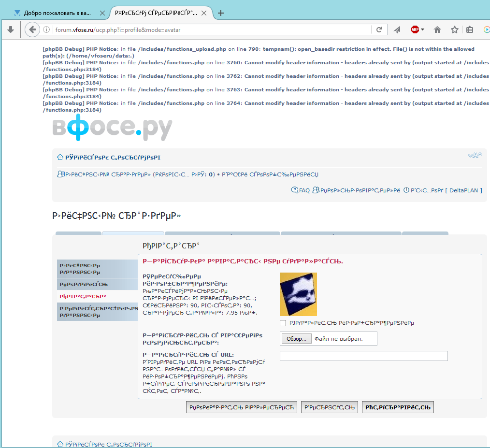Click the browser back arrow button

[x=32, y=29]
